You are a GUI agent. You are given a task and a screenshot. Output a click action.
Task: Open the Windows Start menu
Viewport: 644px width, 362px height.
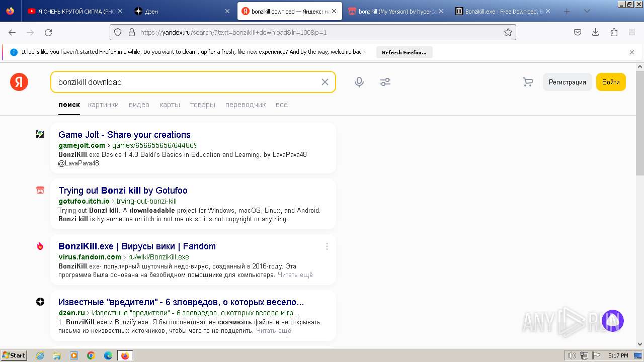[14, 355]
